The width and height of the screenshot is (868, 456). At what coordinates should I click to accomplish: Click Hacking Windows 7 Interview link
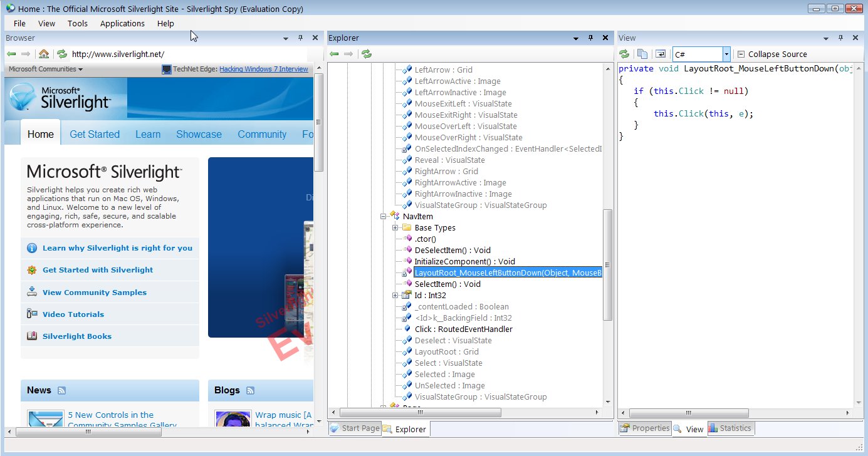click(x=264, y=70)
